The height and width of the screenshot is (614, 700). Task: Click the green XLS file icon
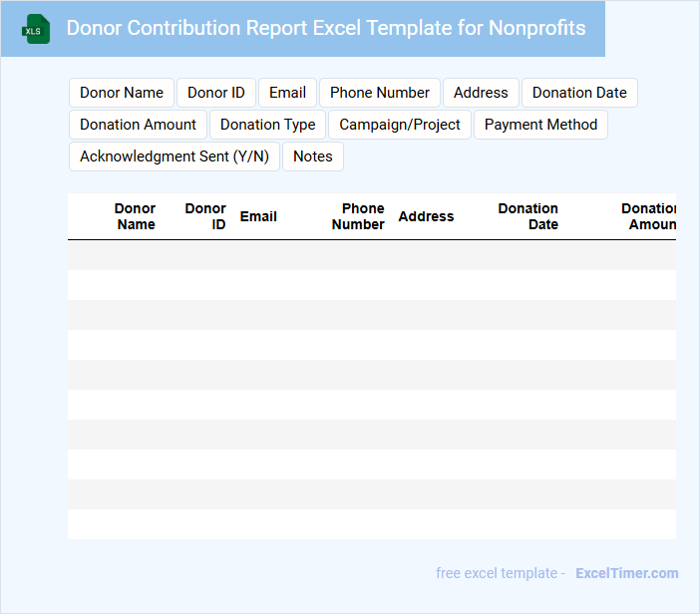37,29
